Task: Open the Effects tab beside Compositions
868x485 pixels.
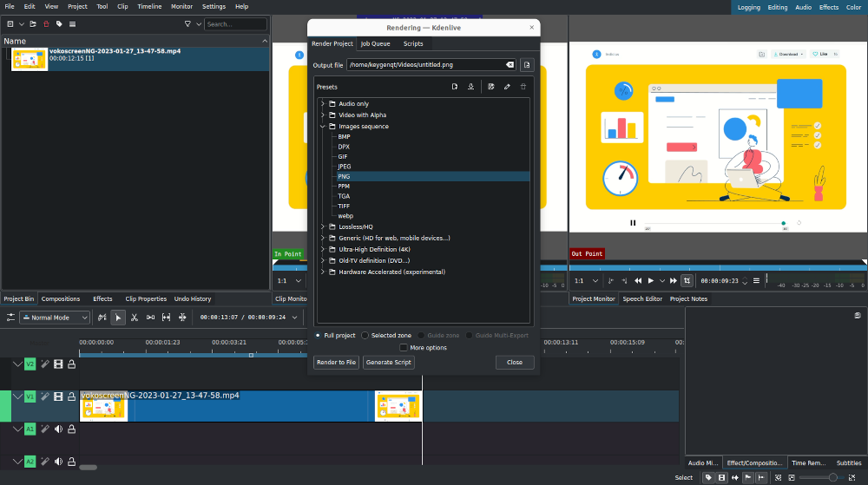Action: coord(102,298)
